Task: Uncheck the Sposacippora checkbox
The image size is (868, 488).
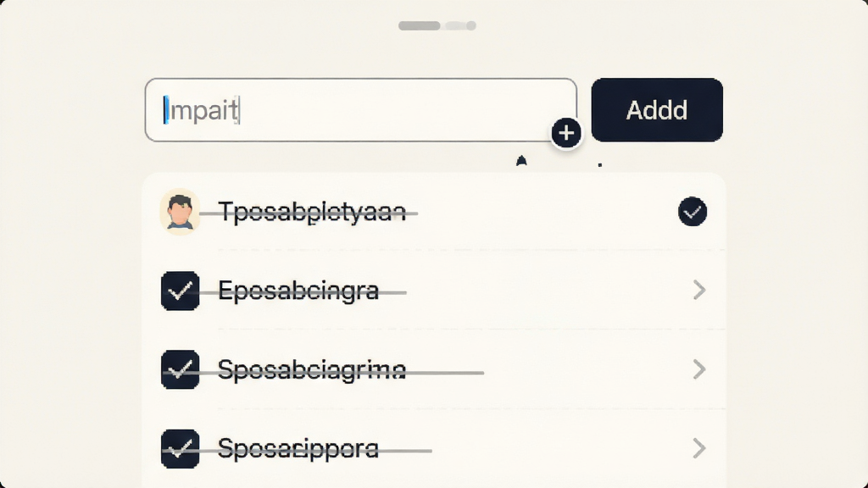Action: [180, 449]
